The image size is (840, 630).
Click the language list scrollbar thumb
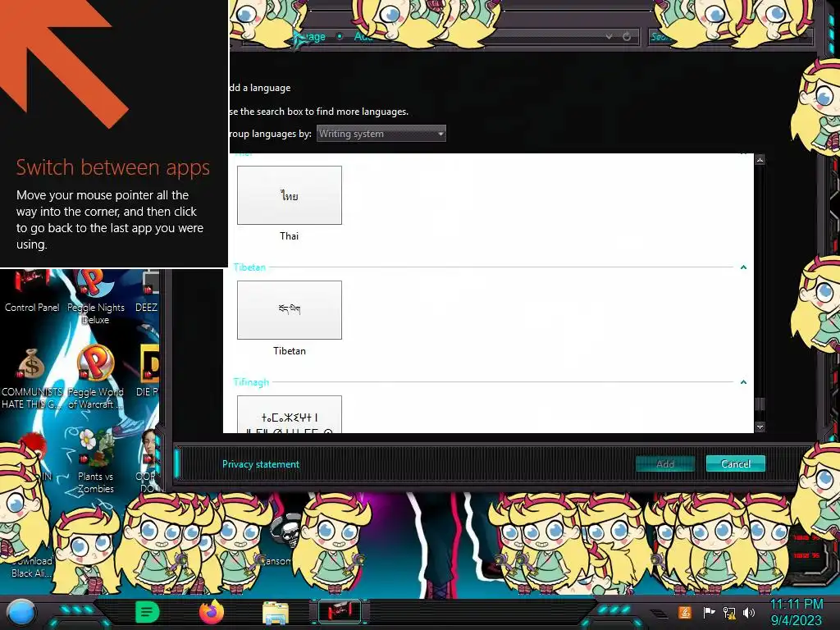tap(760, 404)
